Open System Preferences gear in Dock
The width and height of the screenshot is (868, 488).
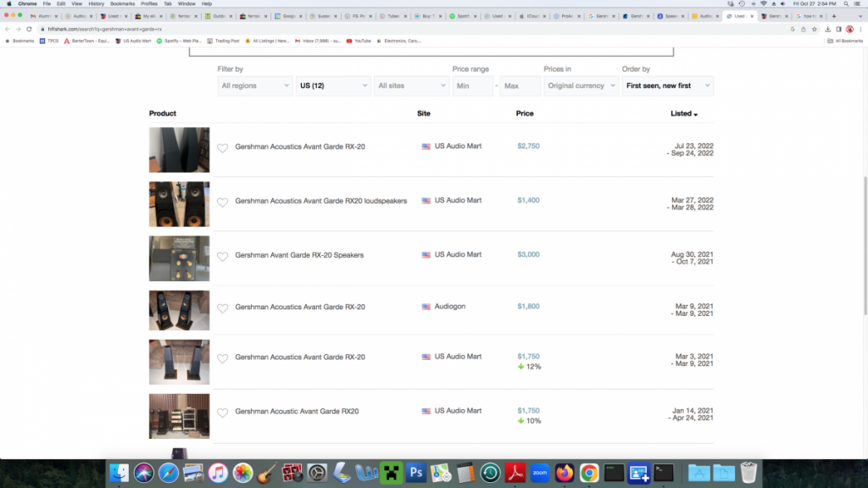point(317,473)
